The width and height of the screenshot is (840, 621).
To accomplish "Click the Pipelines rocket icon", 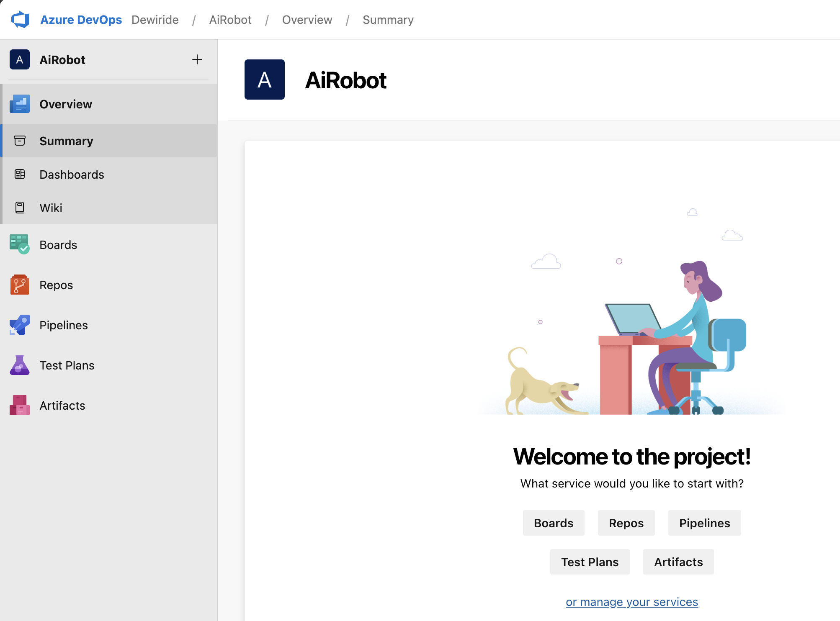I will click(x=19, y=325).
